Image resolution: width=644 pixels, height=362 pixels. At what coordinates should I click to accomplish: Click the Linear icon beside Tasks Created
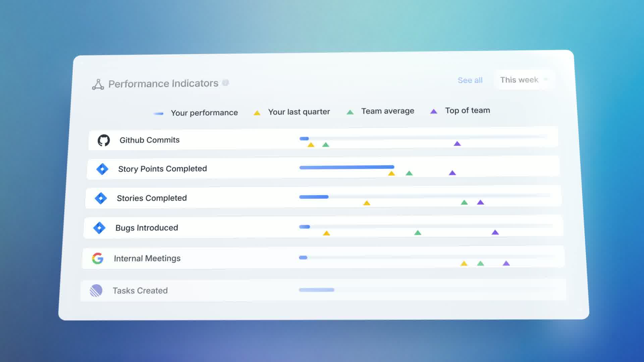click(96, 291)
